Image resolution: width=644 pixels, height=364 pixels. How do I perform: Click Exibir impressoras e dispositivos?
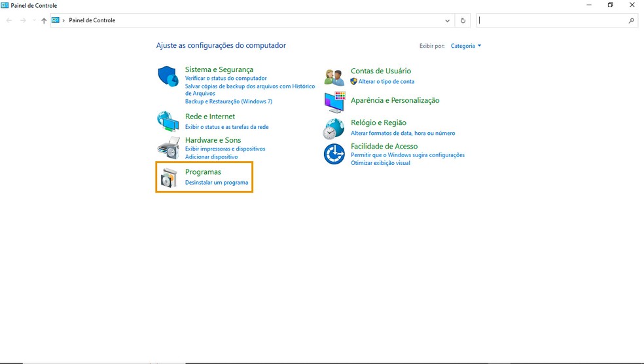pyautogui.click(x=225, y=149)
